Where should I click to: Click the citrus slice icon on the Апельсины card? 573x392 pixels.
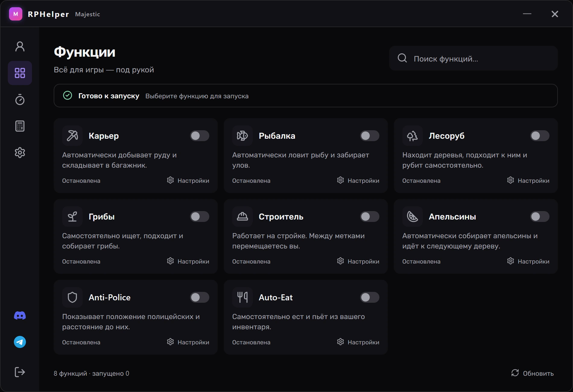click(413, 217)
